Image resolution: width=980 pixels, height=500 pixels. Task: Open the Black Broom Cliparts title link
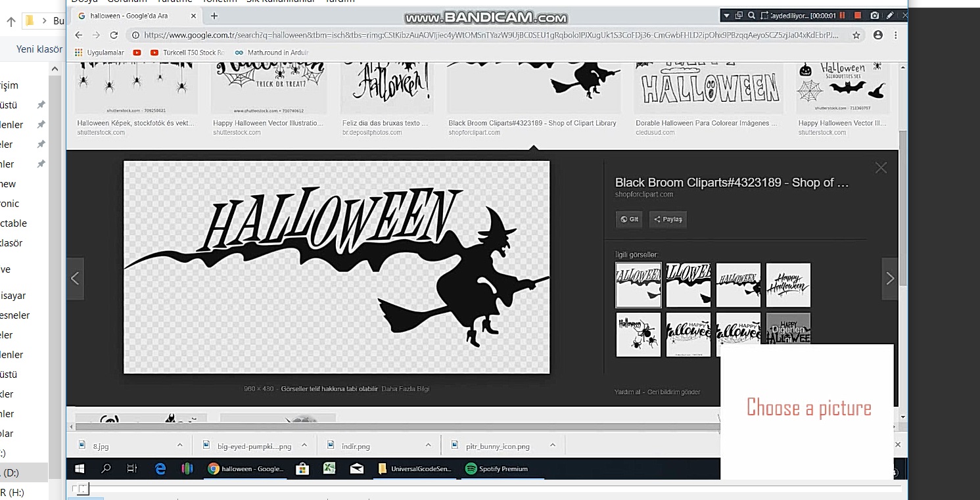pos(732,183)
